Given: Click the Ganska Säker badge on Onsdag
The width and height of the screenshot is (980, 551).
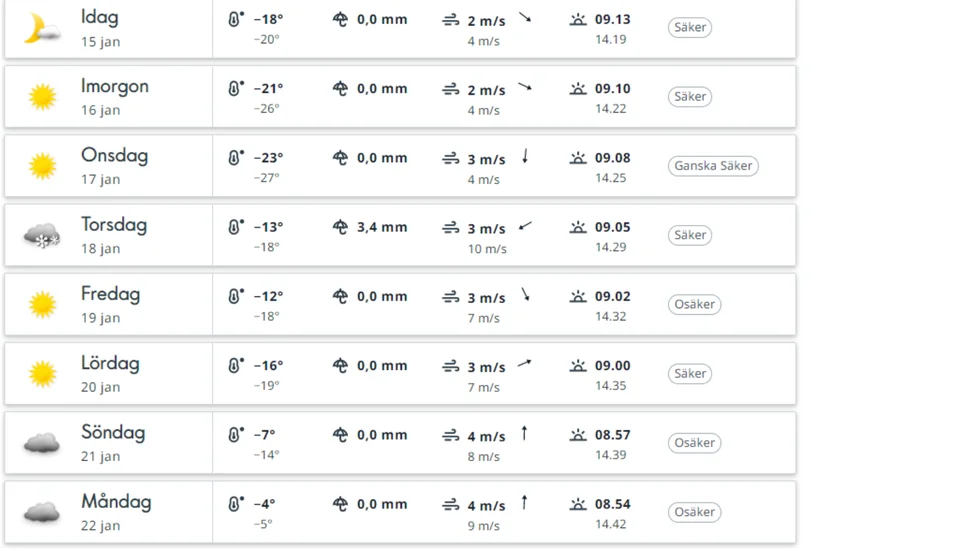Looking at the screenshot, I should coord(713,166).
